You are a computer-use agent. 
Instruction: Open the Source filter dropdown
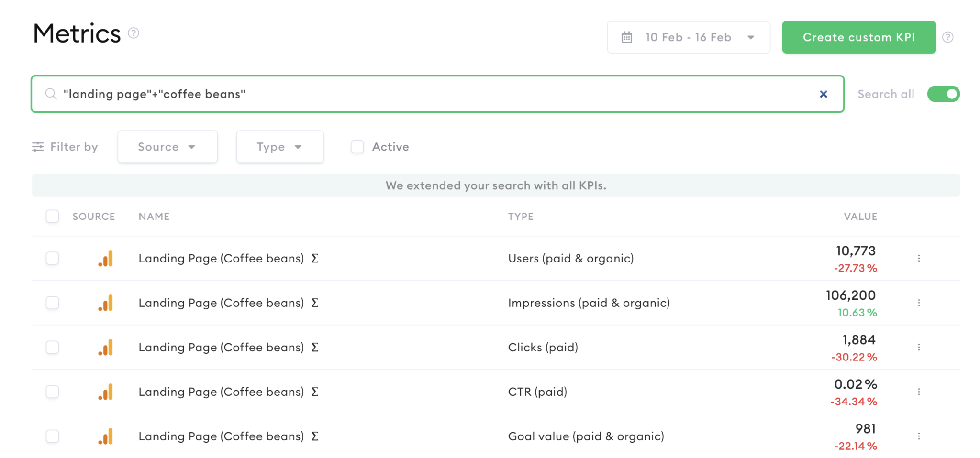pos(167,147)
